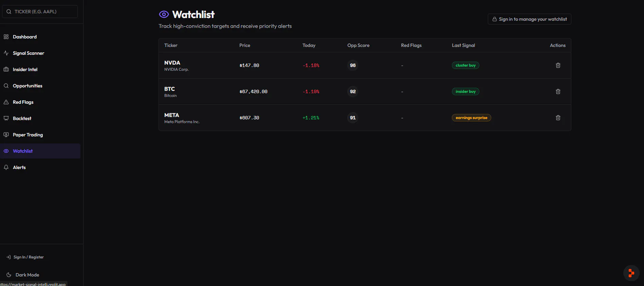This screenshot has height=286, width=644.
Task: Click the Alerts bell icon
Action: (x=6, y=167)
